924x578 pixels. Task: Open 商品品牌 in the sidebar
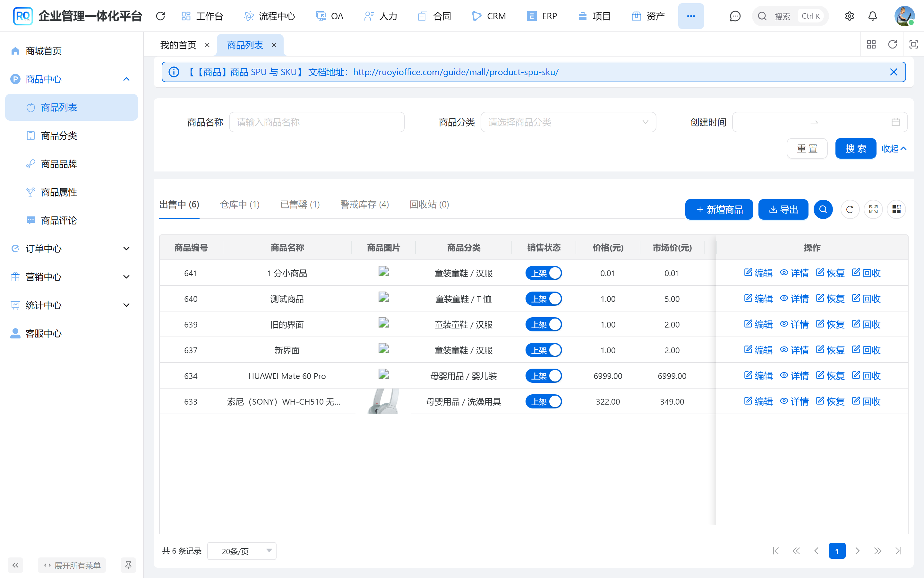[x=71, y=164]
